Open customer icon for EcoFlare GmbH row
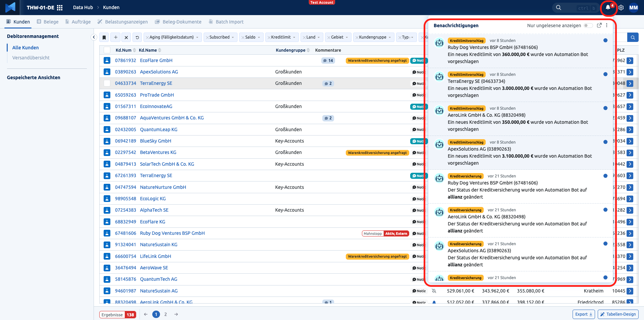644x320 pixels. pyautogui.click(x=107, y=60)
